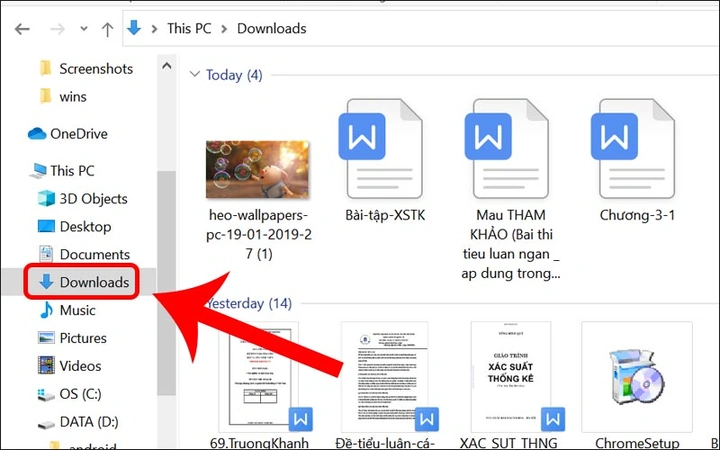This screenshot has width=720, height=450.
Task: Select This PC computer icon in sidebar
Action: coord(38,171)
